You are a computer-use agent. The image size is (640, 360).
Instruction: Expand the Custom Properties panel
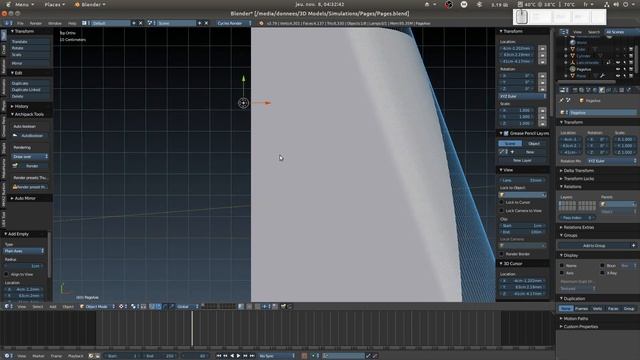pos(580,327)
